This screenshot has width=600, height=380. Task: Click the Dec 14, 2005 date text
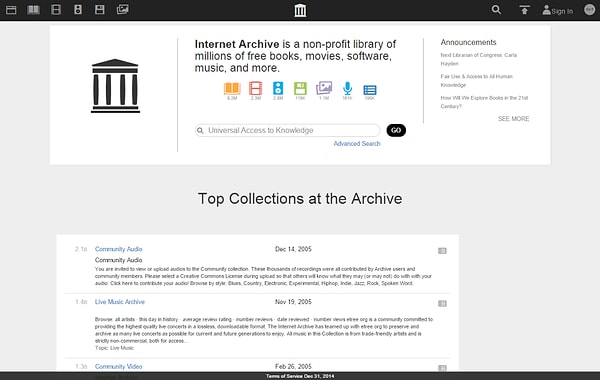pos(293,249)
